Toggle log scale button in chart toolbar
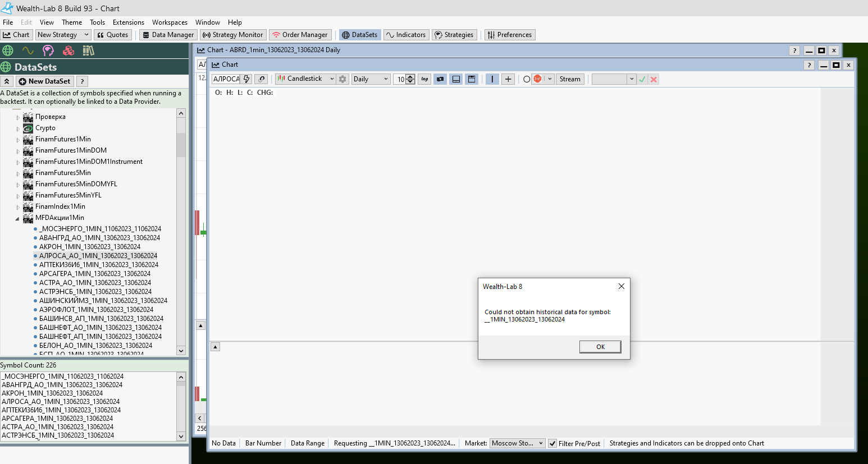 424,79
